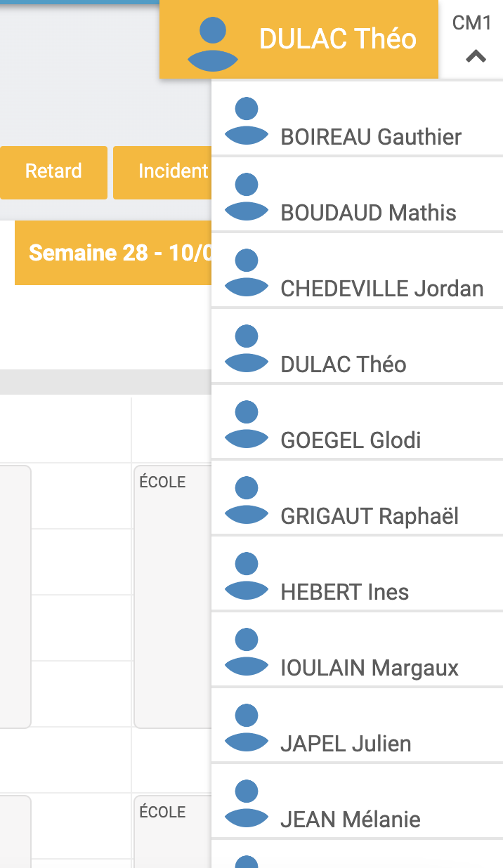Pick the partially visible student at list bottom
This screenshot has height=868, width=503.
coord(357,855)
